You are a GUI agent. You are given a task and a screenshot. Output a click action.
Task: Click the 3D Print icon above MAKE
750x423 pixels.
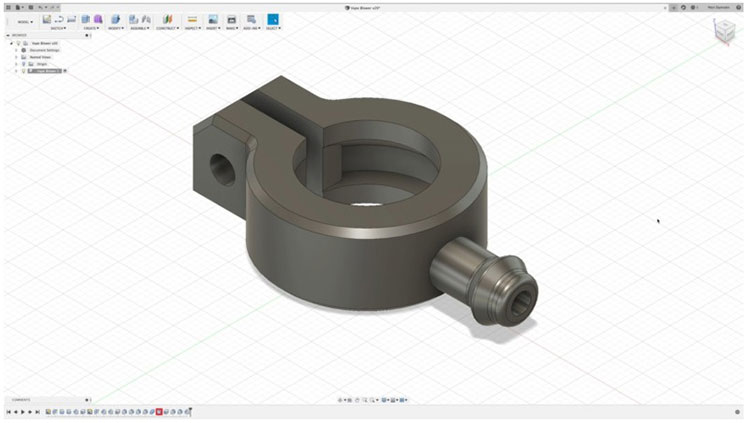coord(232,20)
